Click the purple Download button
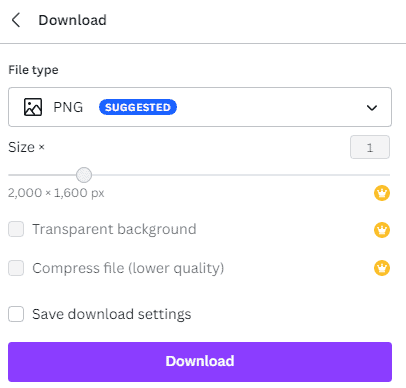The width and height of the screenshot is (406, 388). (200, 362)
